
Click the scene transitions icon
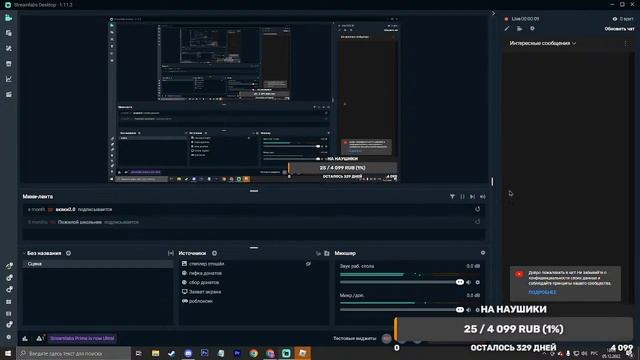pos(171,253)
